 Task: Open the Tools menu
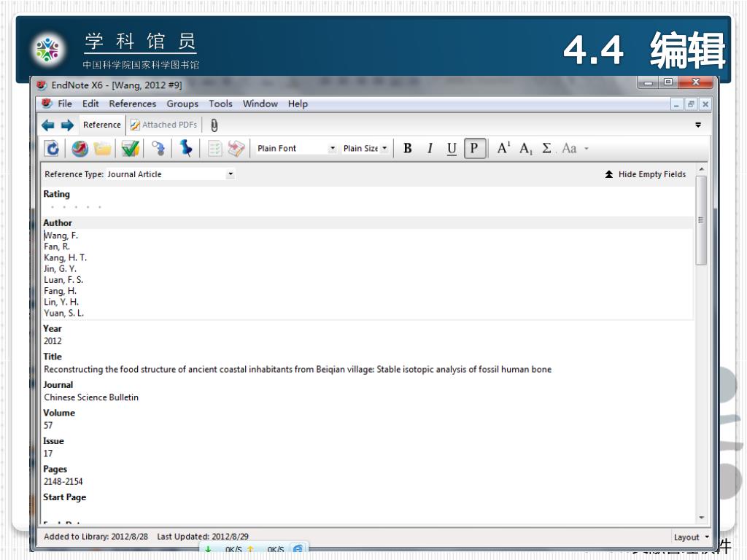[220, 104]
